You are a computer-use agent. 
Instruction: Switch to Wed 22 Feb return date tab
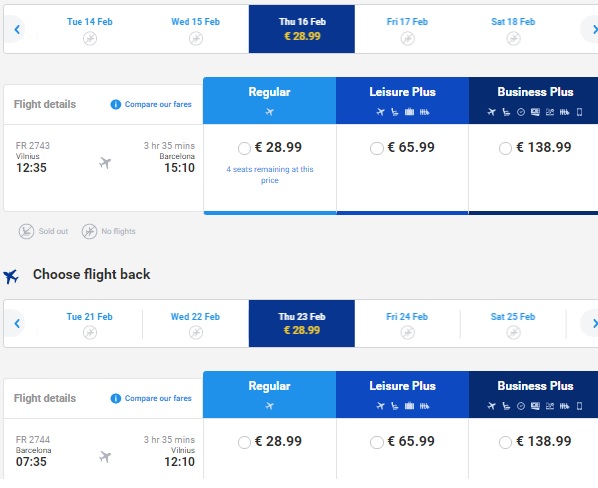[x=195, y=323]
